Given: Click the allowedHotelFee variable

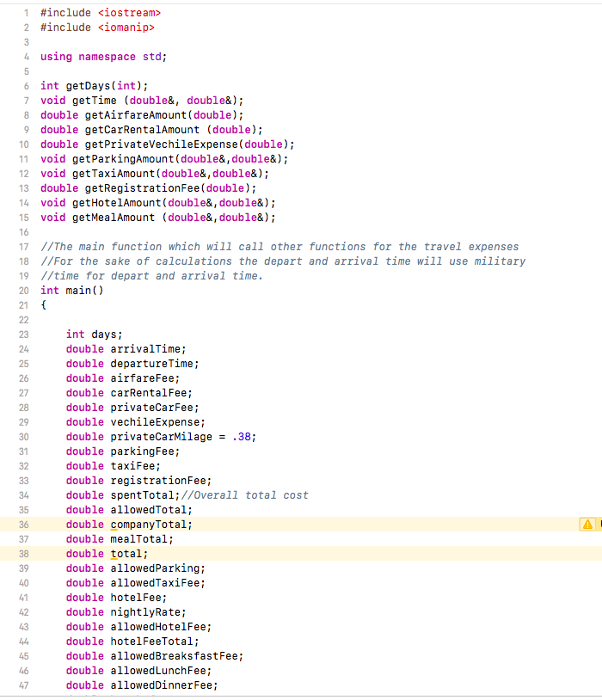Looking at the screenshot, I should 158,627.
